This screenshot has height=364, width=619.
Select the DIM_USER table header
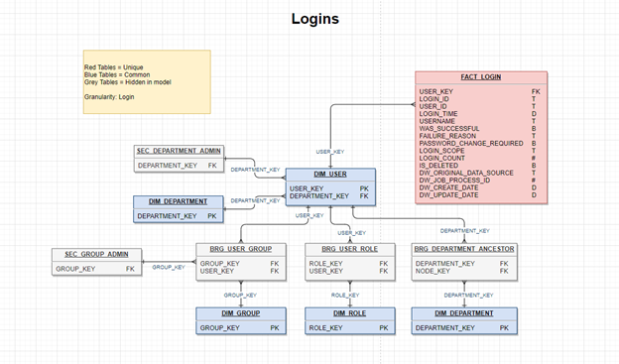coord(330,175)
